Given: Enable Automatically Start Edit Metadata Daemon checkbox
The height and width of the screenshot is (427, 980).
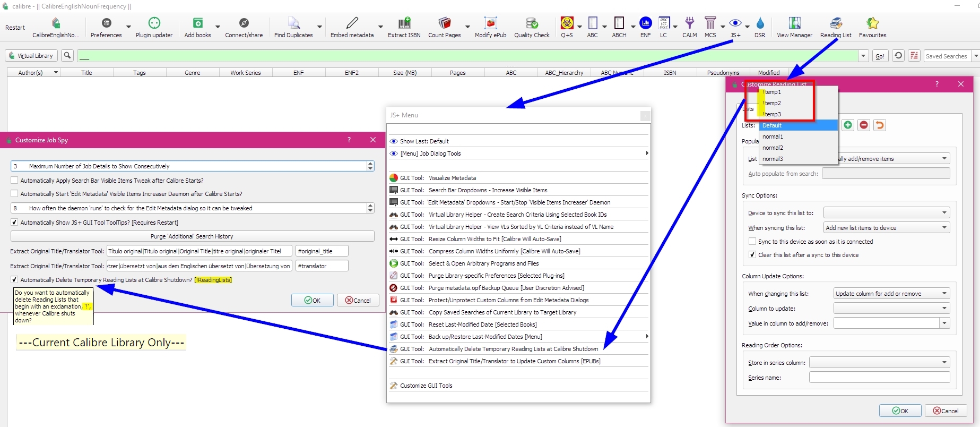Looking at the screenshot, I should pos(14,194).
